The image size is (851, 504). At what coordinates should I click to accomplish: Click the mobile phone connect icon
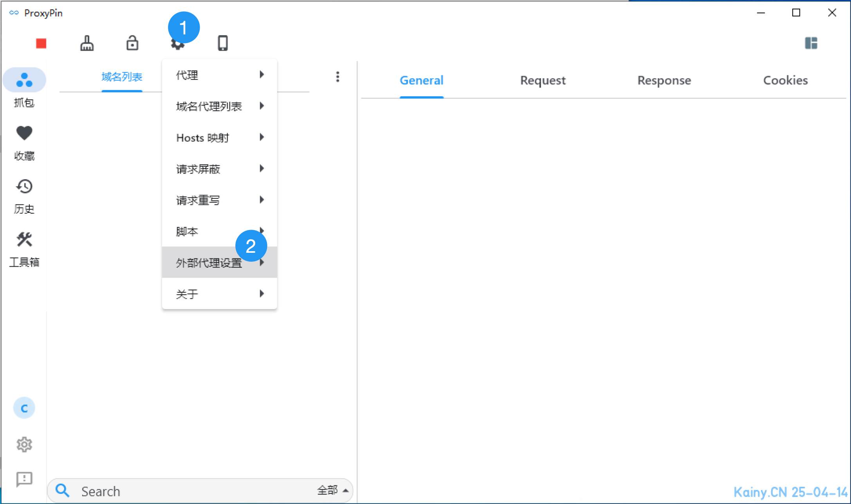click(x=223, y=43)
